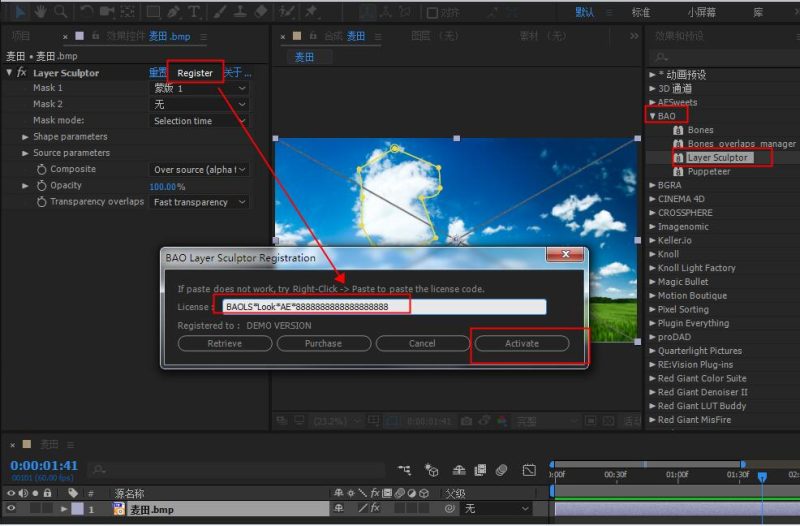Expand Source parameters group
The height and width of the screenshot is (526, 800).
pos(25,153)
